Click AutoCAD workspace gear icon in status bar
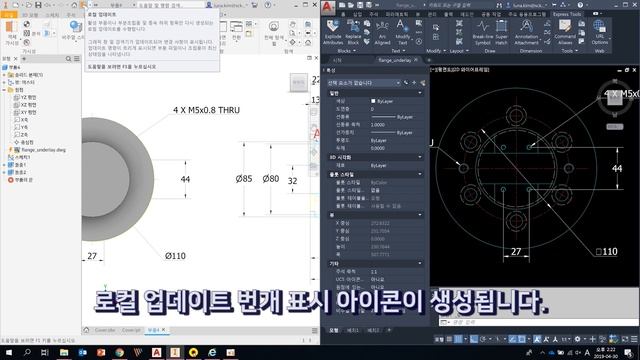Viewport: 640px width, 360px height. (x=577, y=339)
